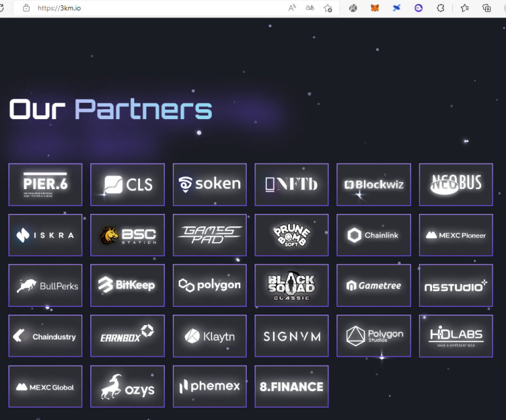Image resolution: width=506 pixels, height=420 pixels.
Task: Open the Chaindustry partner tile
Action: click(x=46, y=336)
